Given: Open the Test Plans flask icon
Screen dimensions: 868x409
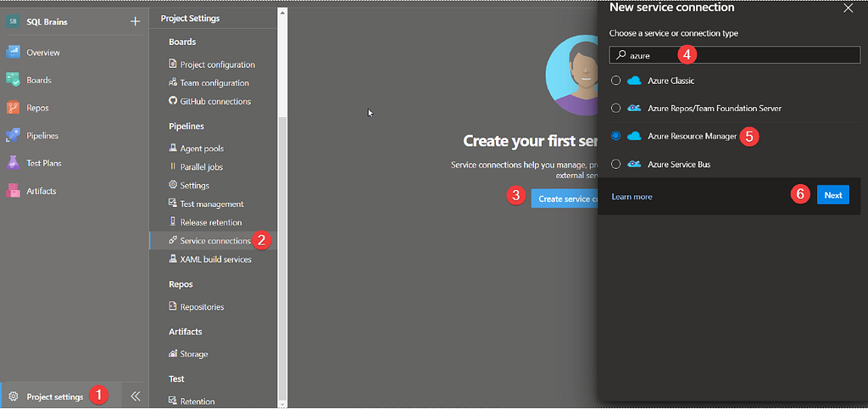Looking at the screenshot, I should click(13, 163).
